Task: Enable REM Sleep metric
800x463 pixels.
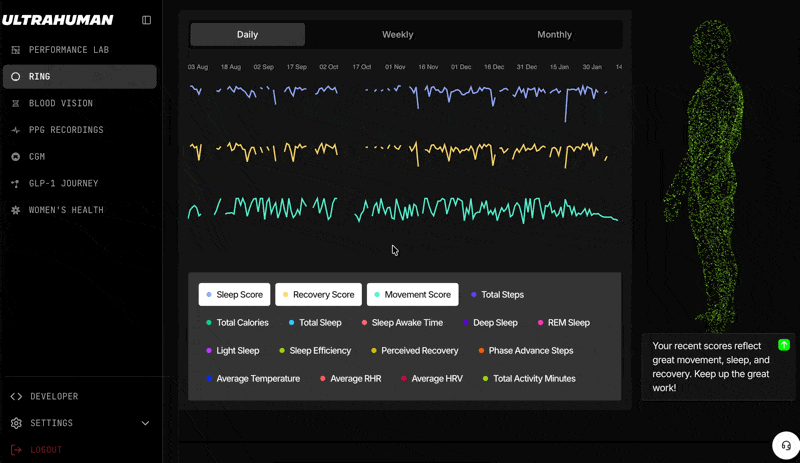Action: pos(564,323)
